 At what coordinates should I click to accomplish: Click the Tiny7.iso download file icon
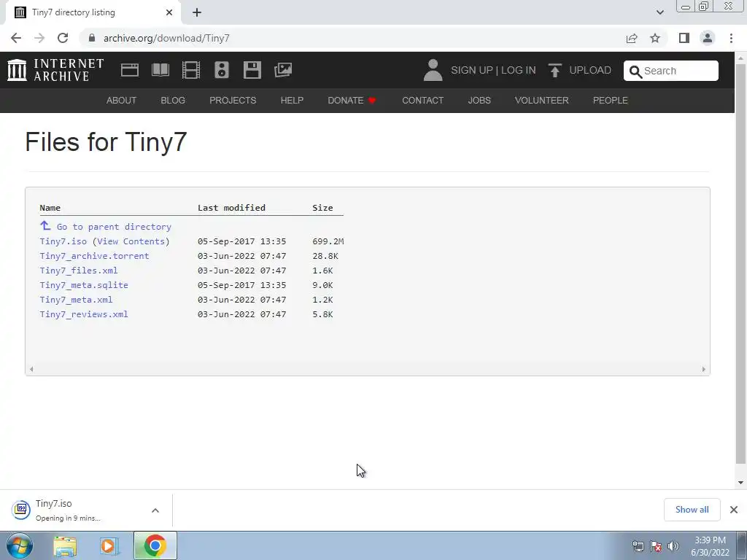21,510
